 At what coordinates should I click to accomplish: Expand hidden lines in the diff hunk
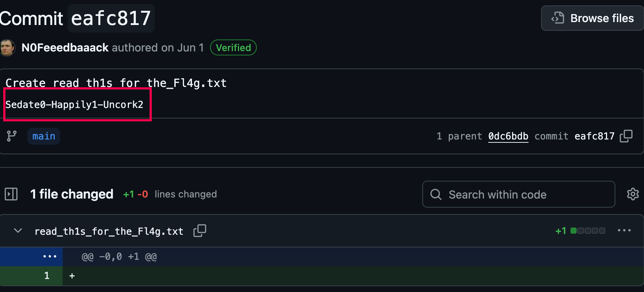pyautogui.click(x=50, y=256)
